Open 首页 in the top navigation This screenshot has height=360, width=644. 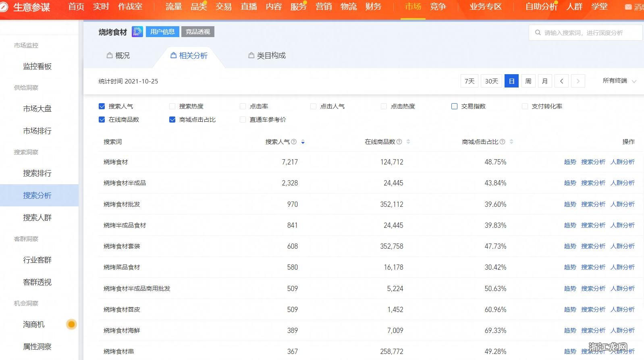[76, 7]
